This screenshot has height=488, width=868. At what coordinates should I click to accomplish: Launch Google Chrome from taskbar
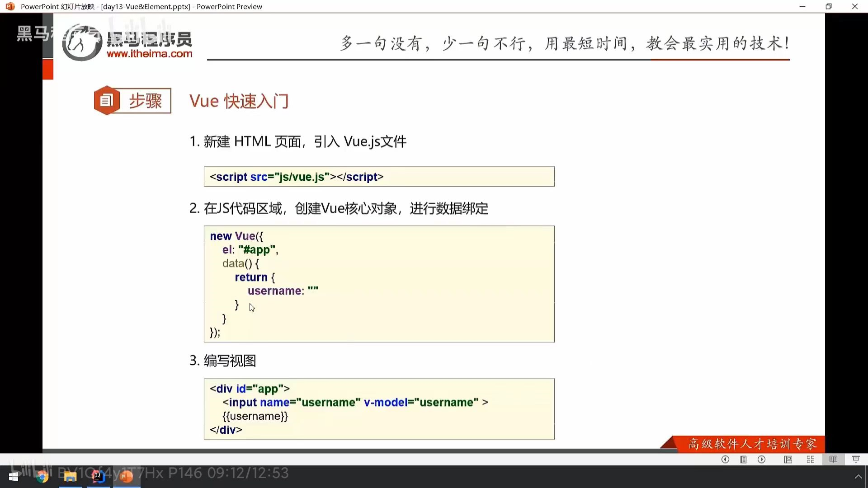click(x=42, y=477)
